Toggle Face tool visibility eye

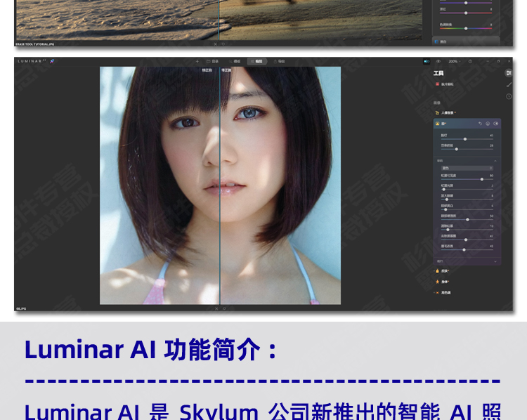click(x=496, y=124)
